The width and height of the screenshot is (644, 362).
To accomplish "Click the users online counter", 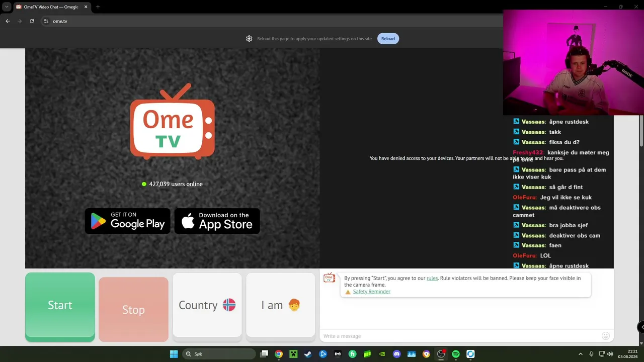I will click(x=172, y=184).
